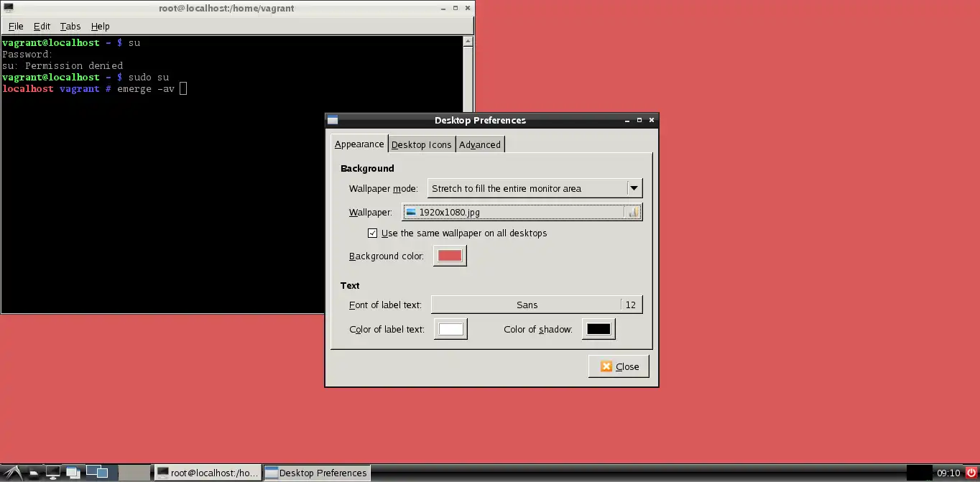Maximize the terminal window
Image resolution: width=980 pixels, height=482 pixels.
tap(456, 8)
